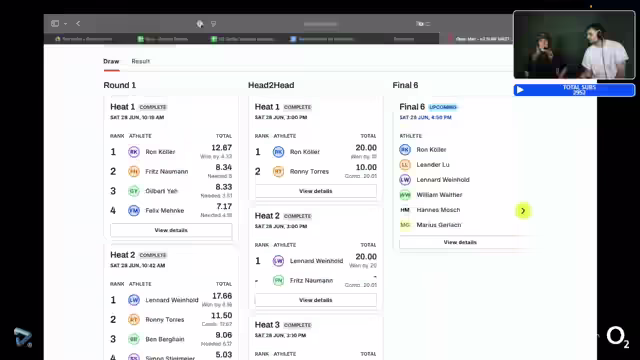The height and width of the screenshot is (360, 640).
Task: Click the toolbar icon right of address bar
Action: click(x=420, y=24)
